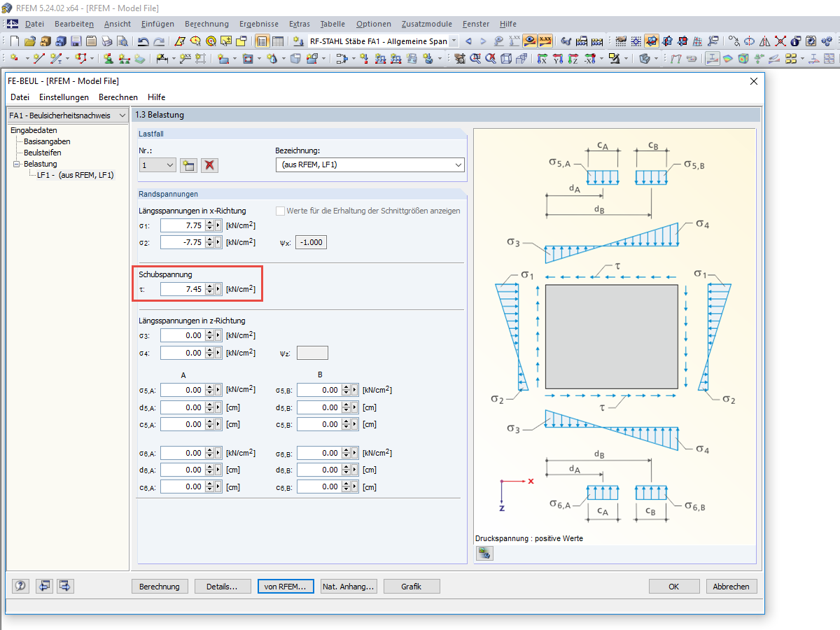
Task: Select 'LF1 - (aus RFEM, LF1)' tree item
Action: (75, 175)
